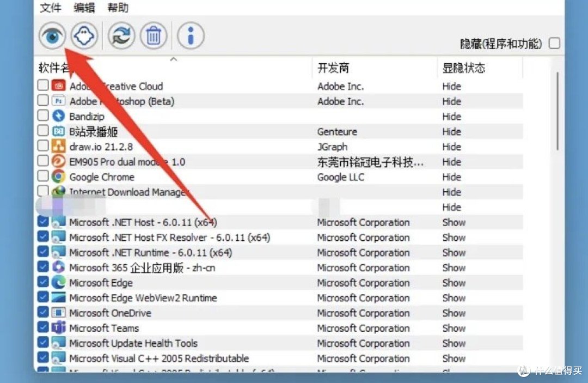Select the Microsoft .NET Host FX Resolver name
Image resolution: width=588 pixels, height=383 pixels.
[169, 238]
